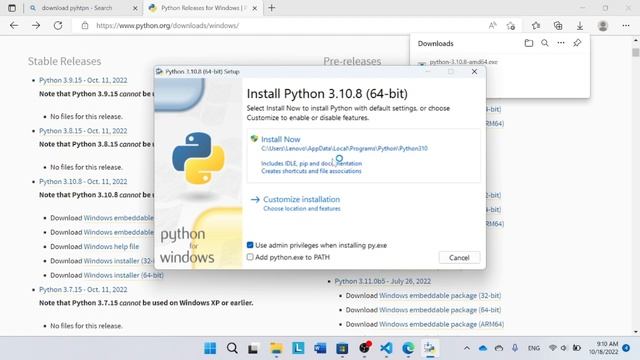The width and height of the screenshot is (640, 360).
Task: Close the 'download pyhtpn - Search' tab
Action: click(135, 8)
